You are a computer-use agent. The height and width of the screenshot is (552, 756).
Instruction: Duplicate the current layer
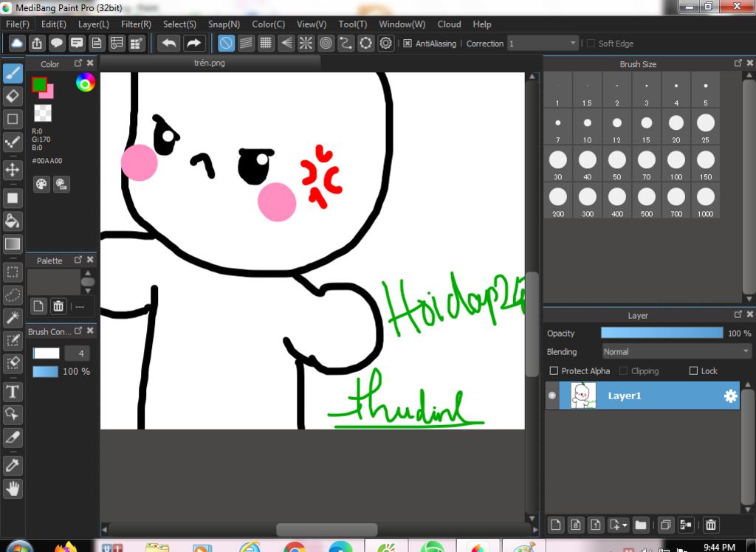665,525
